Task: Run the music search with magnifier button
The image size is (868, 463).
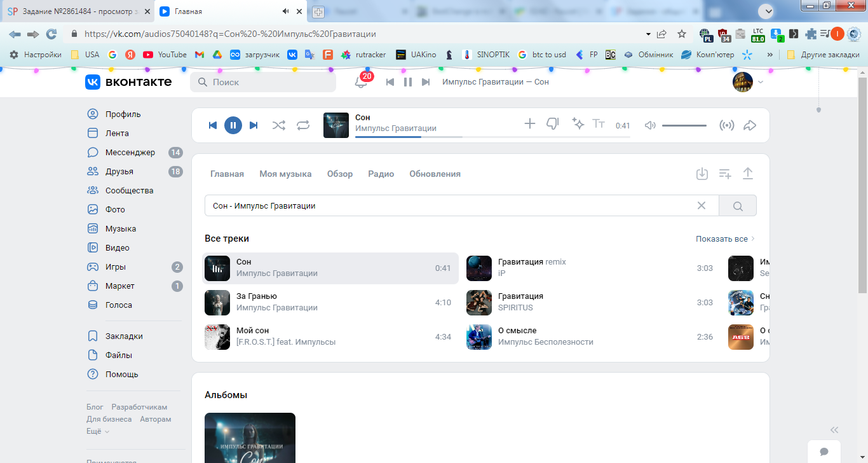Action: 738,205
